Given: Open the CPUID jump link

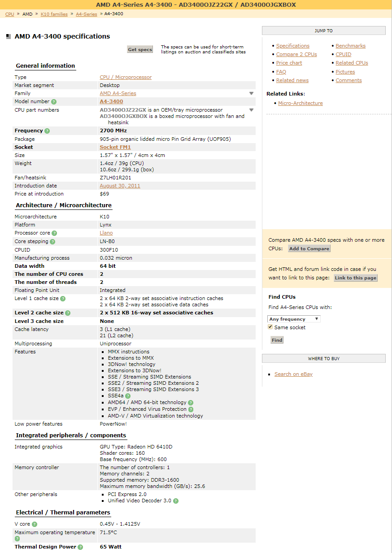Looking at the screenshot, I should coord(344,54).
